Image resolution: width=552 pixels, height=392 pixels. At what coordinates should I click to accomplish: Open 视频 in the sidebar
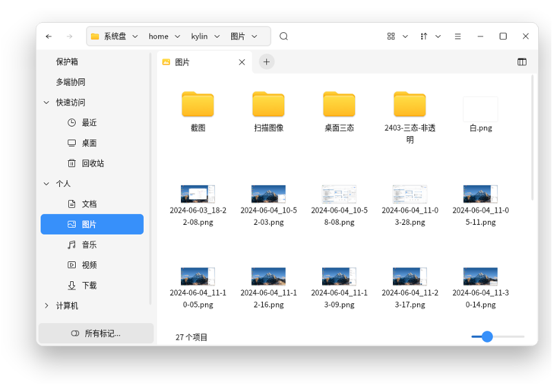pyautogui.click(x=92, y=265)
